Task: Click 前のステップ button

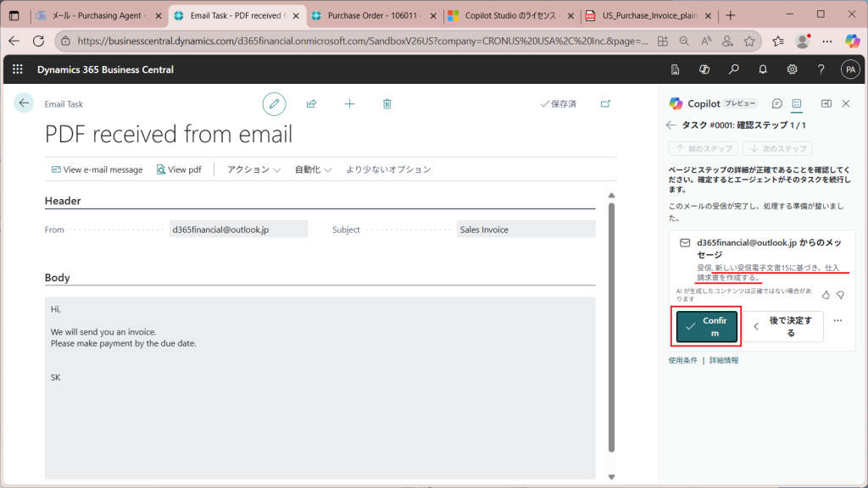Action: pyautogui.click(x=704, y=148)
